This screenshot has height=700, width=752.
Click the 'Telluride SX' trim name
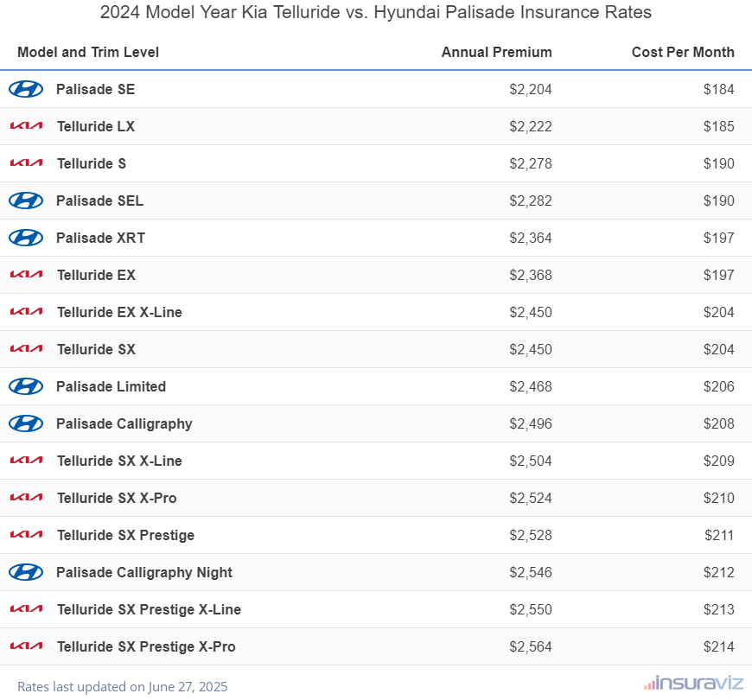(97, 349)
